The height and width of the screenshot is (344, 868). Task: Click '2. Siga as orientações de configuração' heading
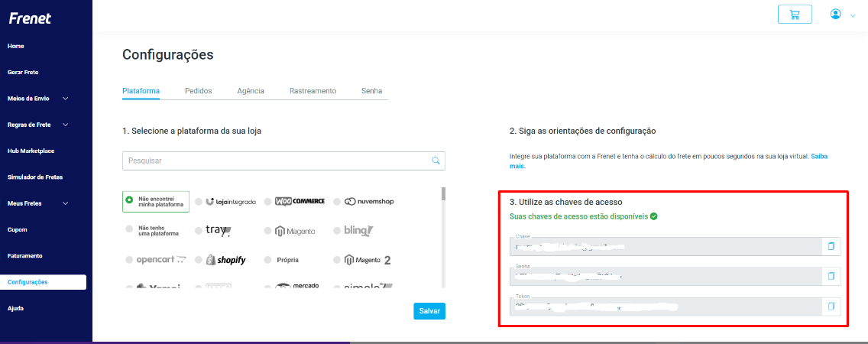coord(582,131)
